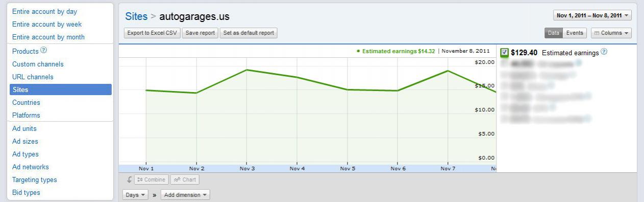Switch to the Events view toggle
This screenshot has height=202, width=644.
click(575, 33)
